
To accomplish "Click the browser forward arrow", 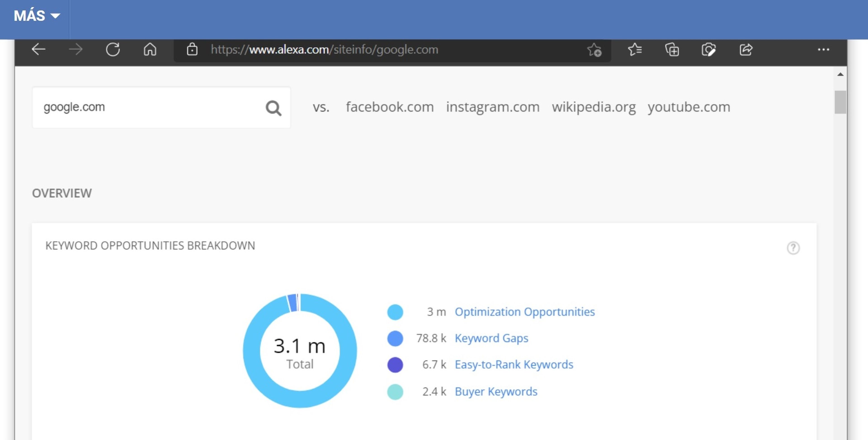I will pos(75,50).
